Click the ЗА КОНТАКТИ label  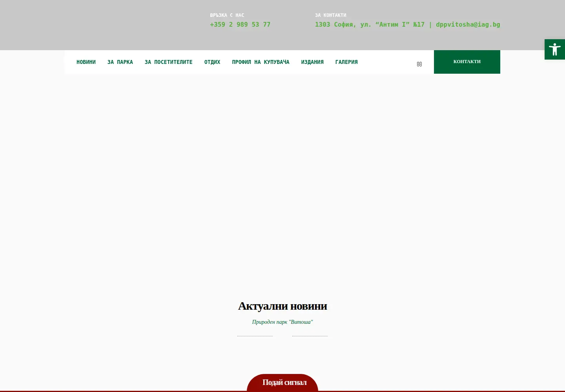[331, 15]
